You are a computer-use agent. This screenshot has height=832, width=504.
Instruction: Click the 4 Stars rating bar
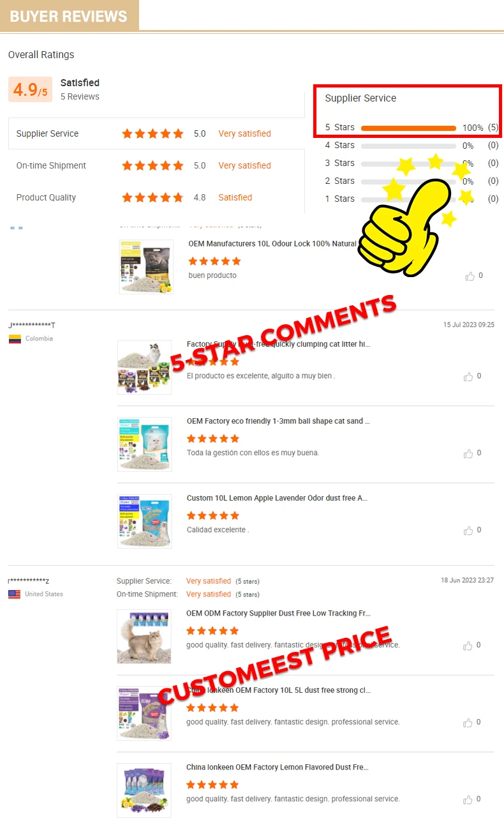pos(408,146)
